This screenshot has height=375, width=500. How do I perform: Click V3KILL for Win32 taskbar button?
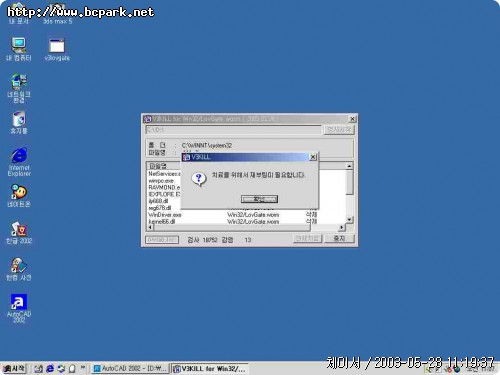tap(210, 368)
